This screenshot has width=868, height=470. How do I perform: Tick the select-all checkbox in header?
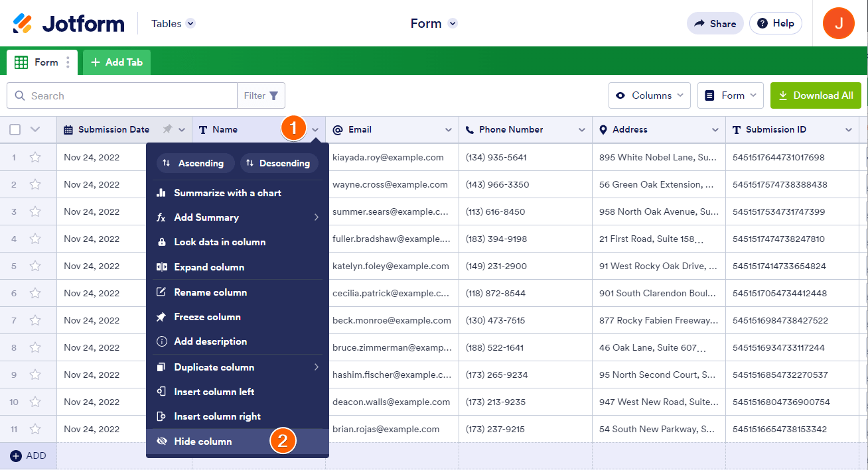[15, 129]
